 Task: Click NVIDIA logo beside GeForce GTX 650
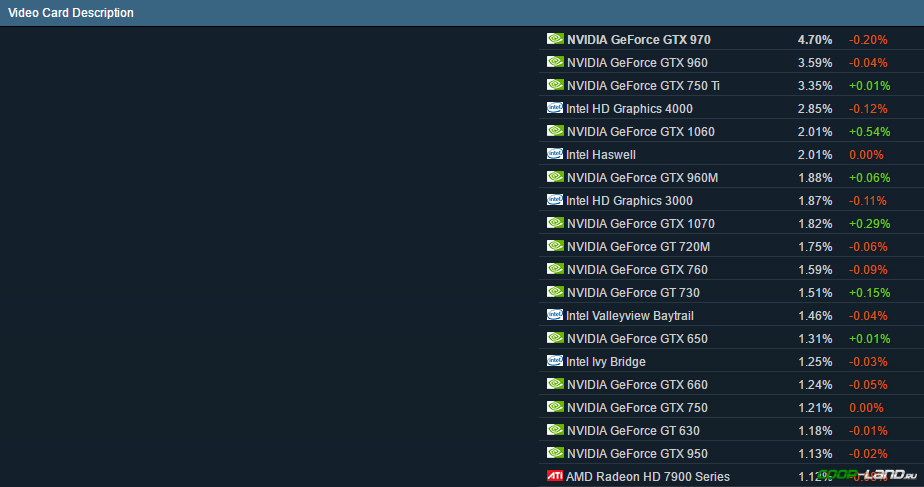coord(555,338)
